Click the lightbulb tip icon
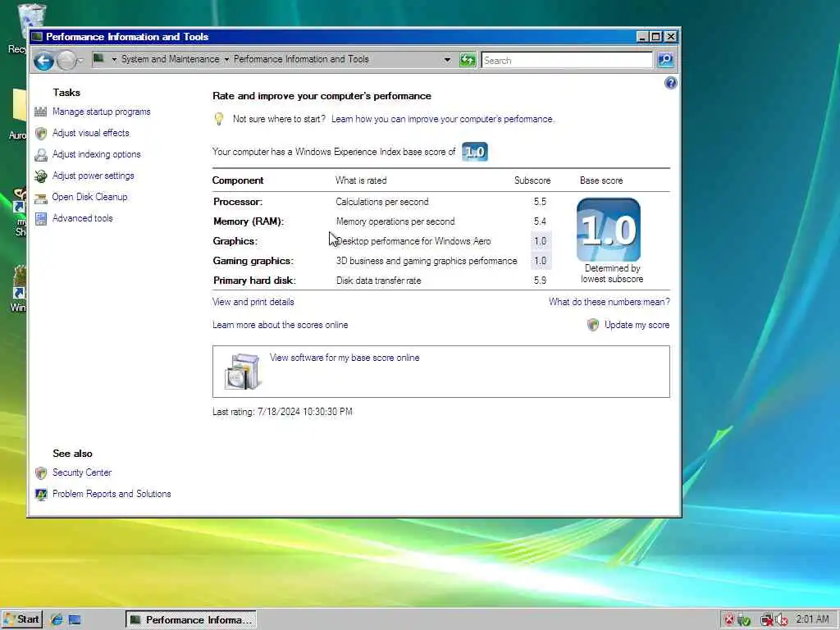 click(x=218, y=119)
